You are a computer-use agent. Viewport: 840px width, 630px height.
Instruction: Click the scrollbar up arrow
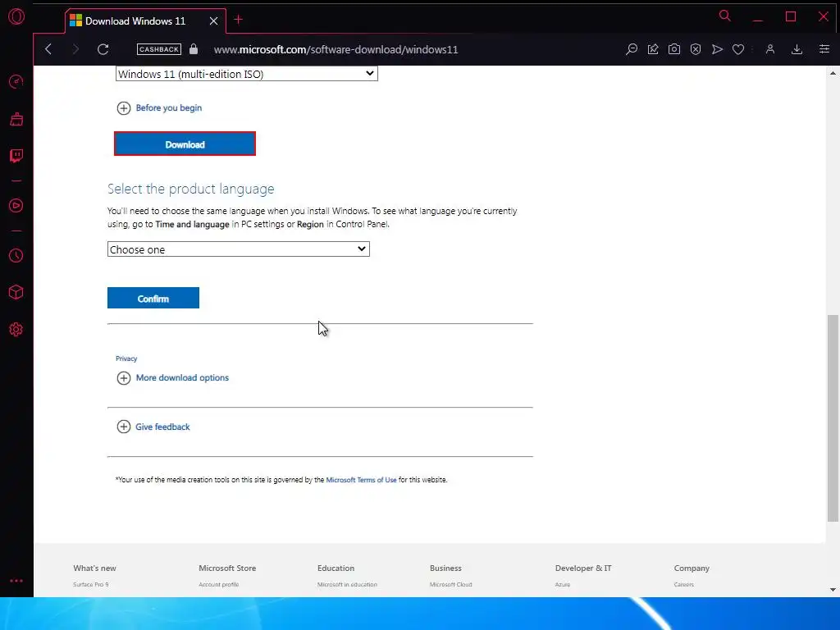(833, 73)
